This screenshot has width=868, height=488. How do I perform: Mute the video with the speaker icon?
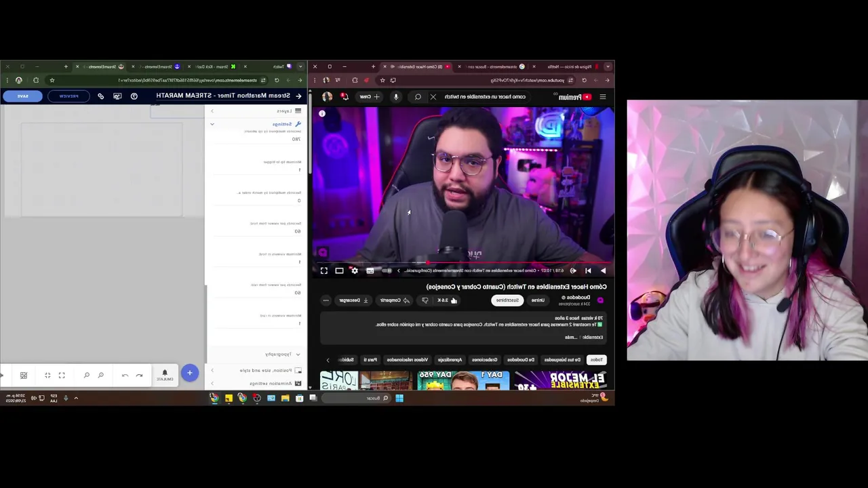(x=573, y=270)
